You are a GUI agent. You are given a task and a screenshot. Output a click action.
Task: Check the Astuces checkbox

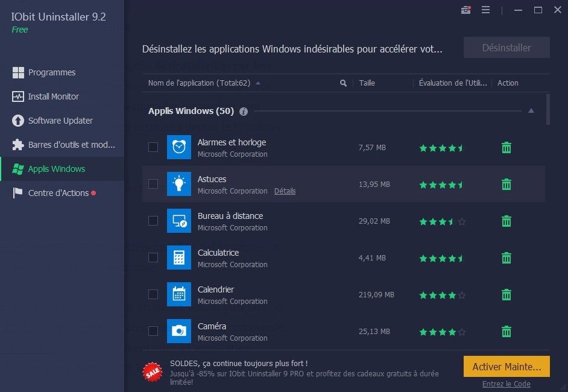pyautogui.click(x=153, y=184)
